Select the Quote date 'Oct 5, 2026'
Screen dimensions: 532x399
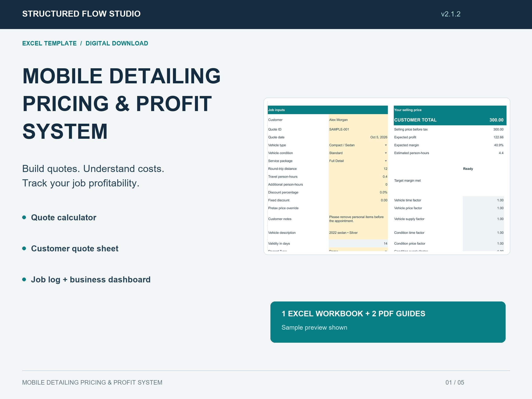pyautogui.click(x=358, y=137)
